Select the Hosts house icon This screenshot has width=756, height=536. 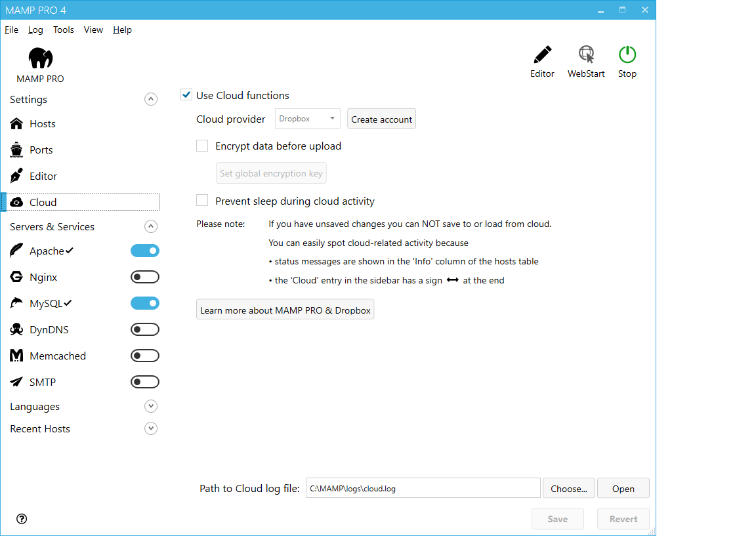[x=16, y=124]
